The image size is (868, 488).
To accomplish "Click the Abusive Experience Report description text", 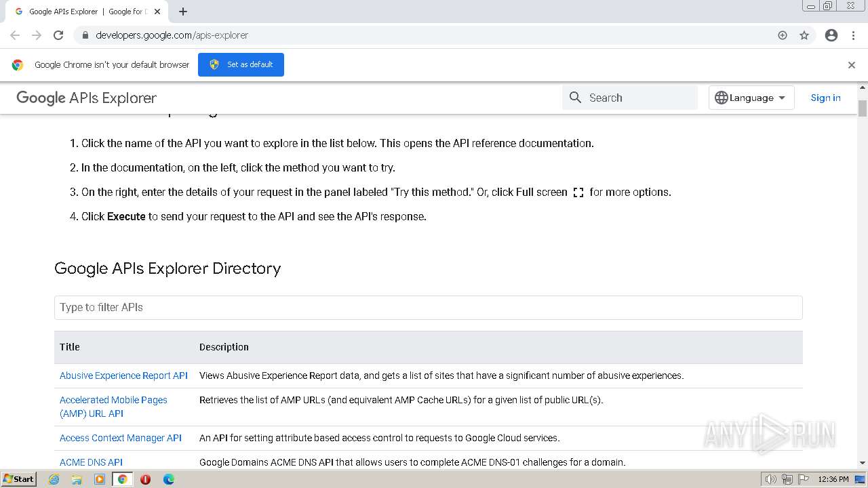I will click(441, 375).
